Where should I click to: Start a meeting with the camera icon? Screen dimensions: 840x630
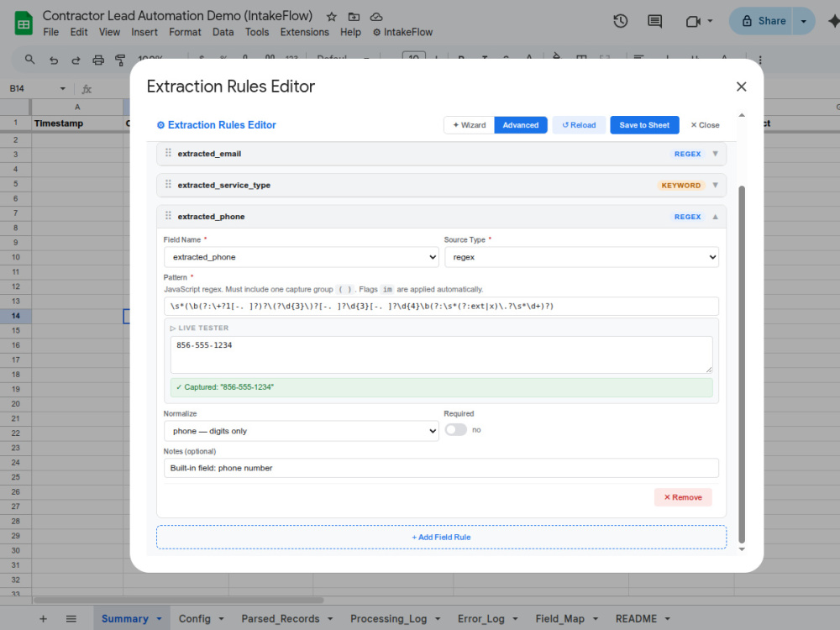pos(693,22)
